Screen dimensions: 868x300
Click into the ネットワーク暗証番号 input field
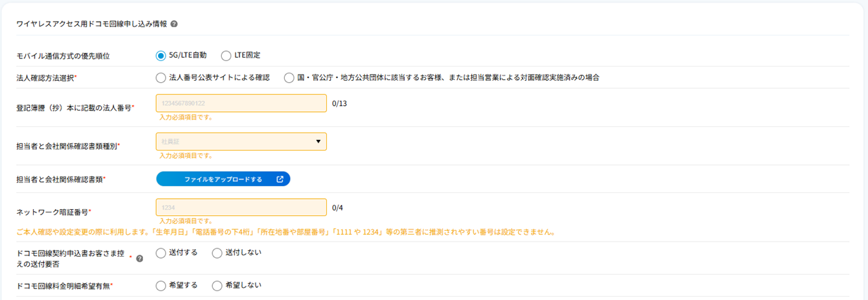[241, 207]
